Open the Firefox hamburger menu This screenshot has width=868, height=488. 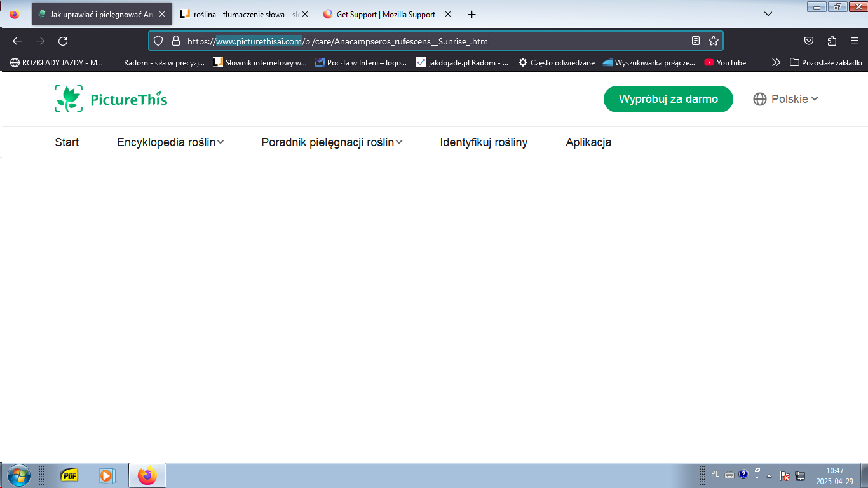[x=855, y=41]
